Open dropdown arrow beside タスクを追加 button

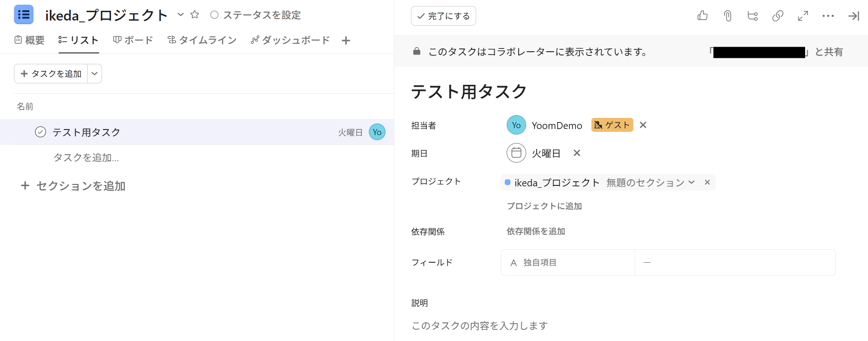[95, 74]
